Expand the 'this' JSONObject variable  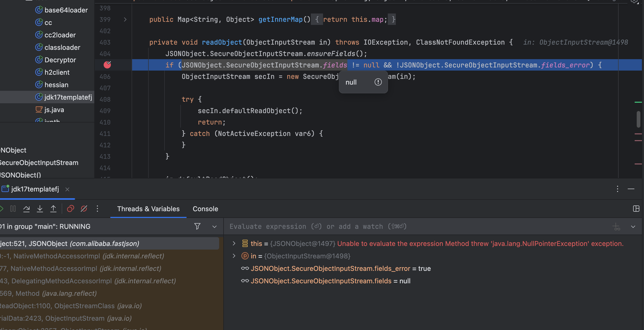coord(234,243)
